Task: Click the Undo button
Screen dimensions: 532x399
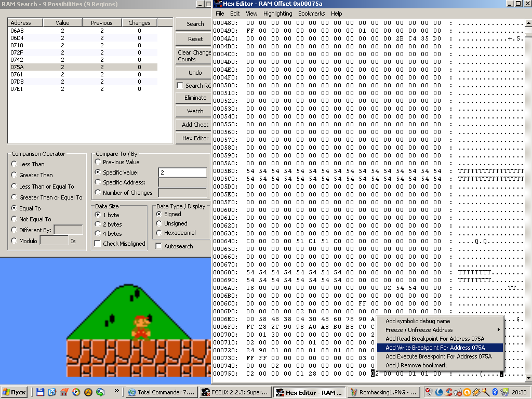Action: [x=195, y=73]
